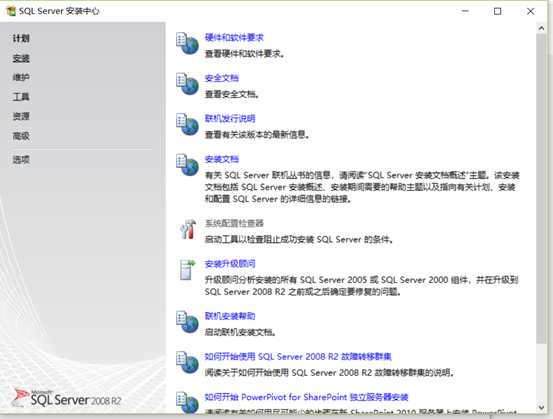The height and width of the screenshot is (419, 553).
Task: Minimize the SQL Server 安装中心 window
Action: pos(465,11)
